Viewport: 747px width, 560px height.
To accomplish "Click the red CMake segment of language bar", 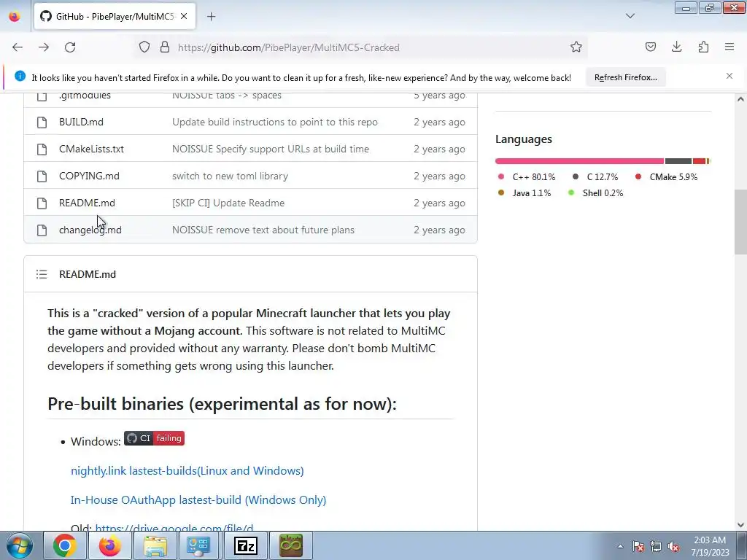I will click(x=699, y=161).
